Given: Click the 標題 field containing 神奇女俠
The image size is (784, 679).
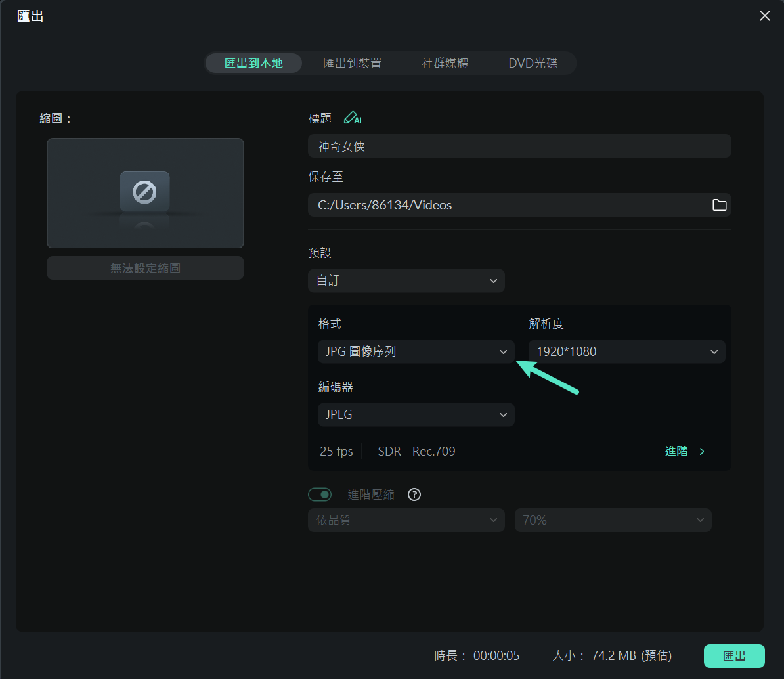Looking at the screenshot, I should point(519,146).
